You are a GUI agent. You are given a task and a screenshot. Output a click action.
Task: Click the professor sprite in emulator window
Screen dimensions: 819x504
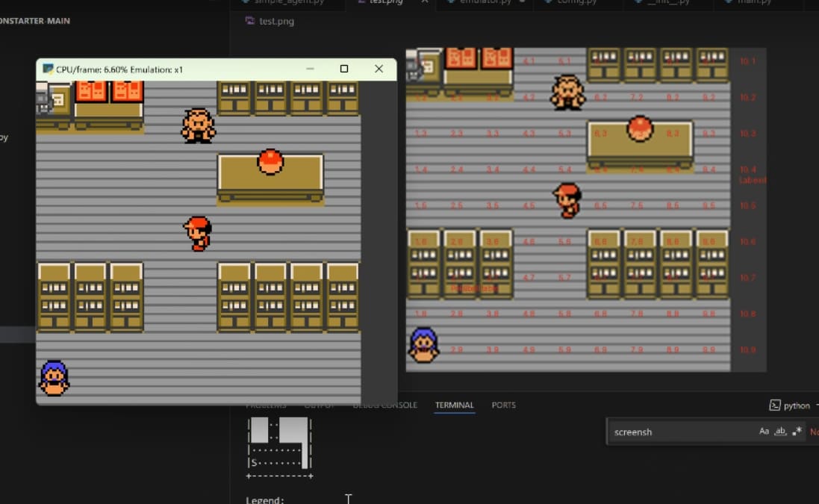click(x=198, y=126)
